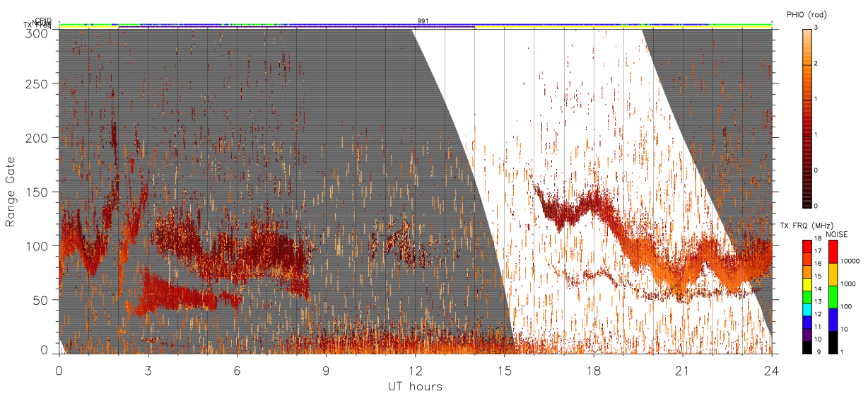Image resolution: width=868 pixels, height=401 pixels.
Task: Select y-axis tick label "150"
Action: 38,192
